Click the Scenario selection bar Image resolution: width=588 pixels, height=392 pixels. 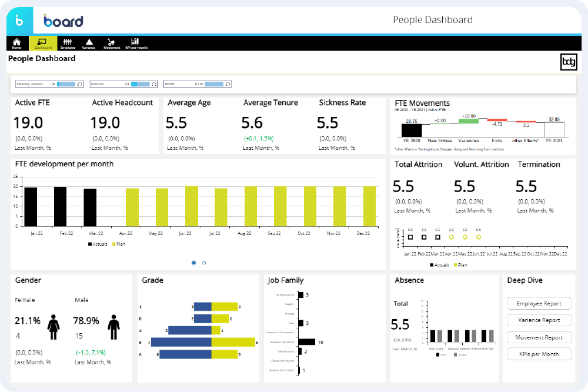click(x=141, y=84)
